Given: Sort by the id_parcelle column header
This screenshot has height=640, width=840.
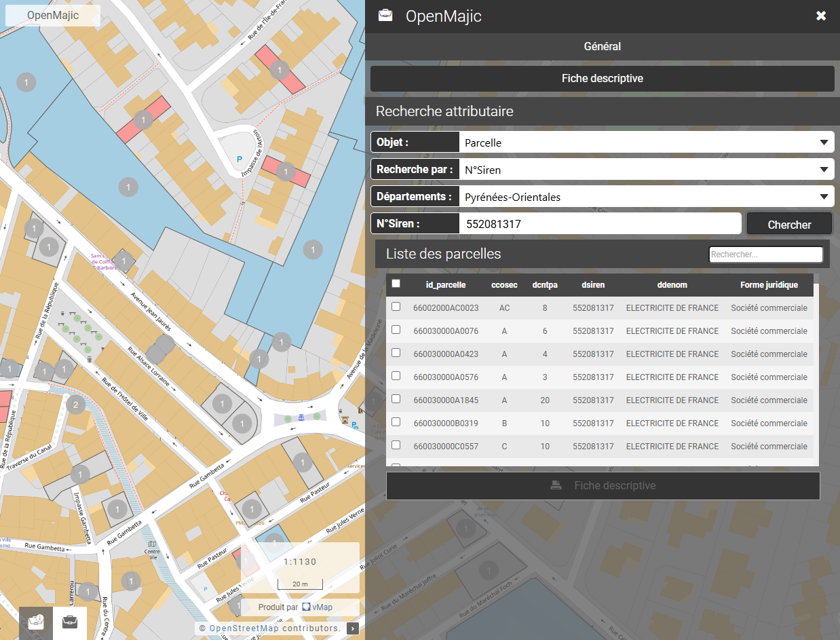Looking at the screenshot, I should pyautogui.click(x=446, y=285).
